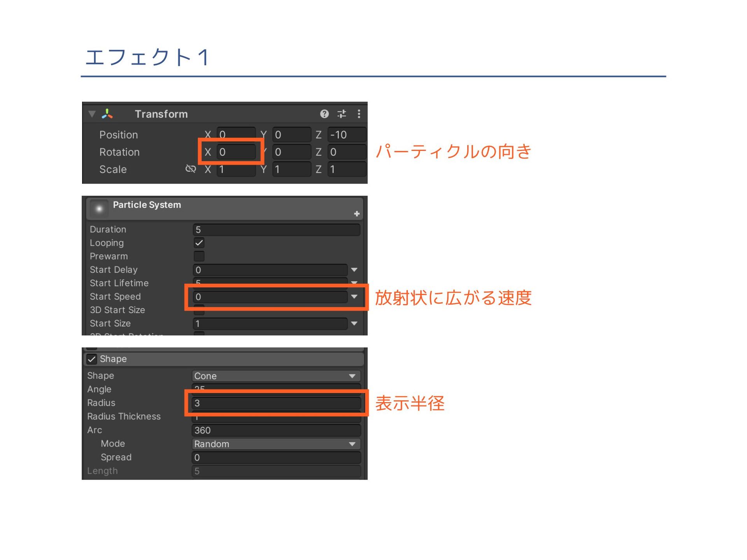Click the Rotation X input field

[x=236, y=152]
